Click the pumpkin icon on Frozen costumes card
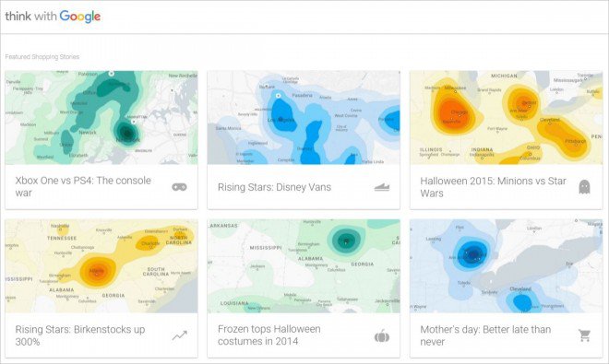The height and width of the screenshot is (364, 609). tap(382, 335)
